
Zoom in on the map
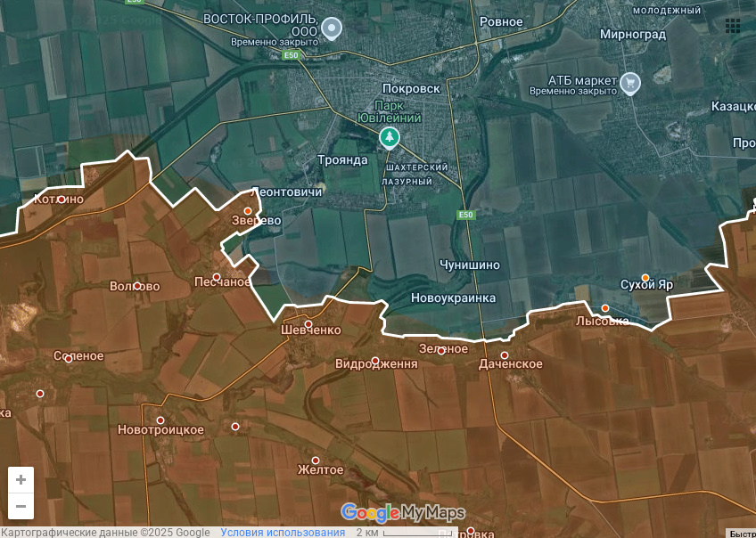tap(21, 480)
